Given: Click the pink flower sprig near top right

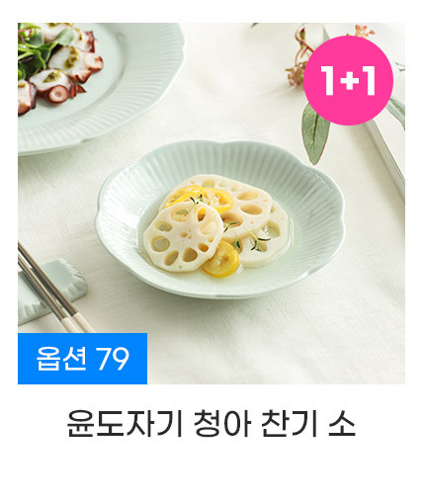Looking at the screenshot, I should point(298,54).
